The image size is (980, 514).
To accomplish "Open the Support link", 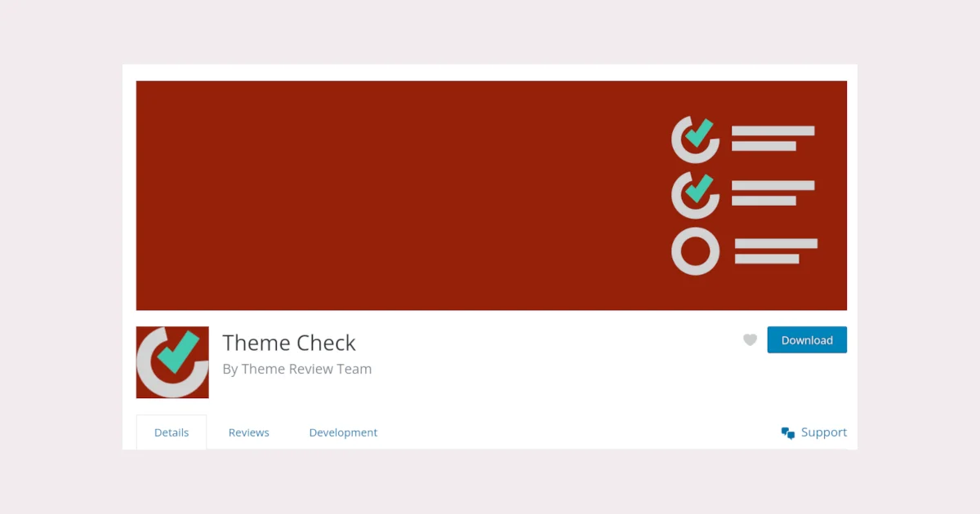I will point(824,432).
